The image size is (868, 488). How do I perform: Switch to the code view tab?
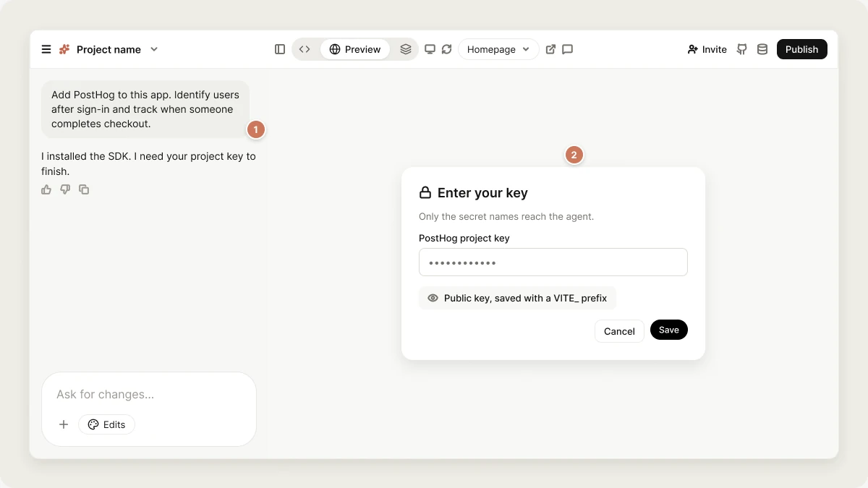(305, 49)
